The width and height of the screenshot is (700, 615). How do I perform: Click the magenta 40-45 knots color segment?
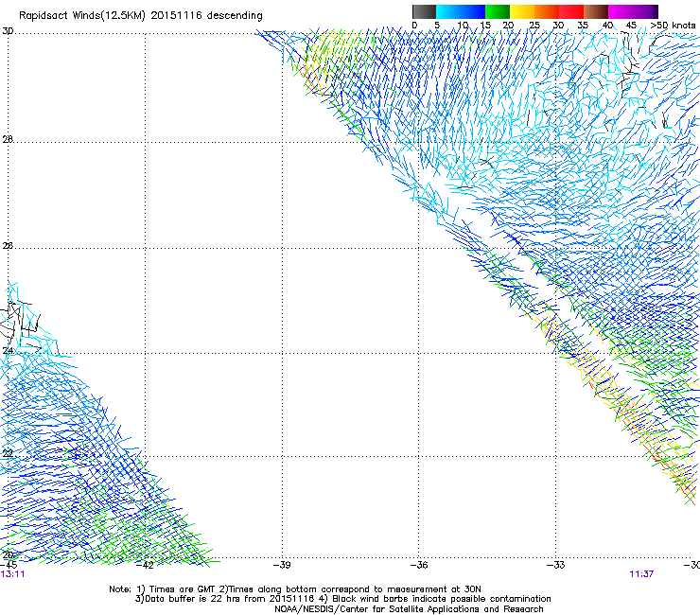pyautogui.click(x=621, y=11)
